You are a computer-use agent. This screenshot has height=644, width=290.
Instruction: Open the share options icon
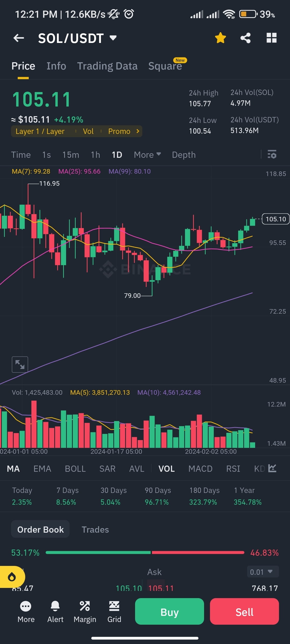(245, 38)
